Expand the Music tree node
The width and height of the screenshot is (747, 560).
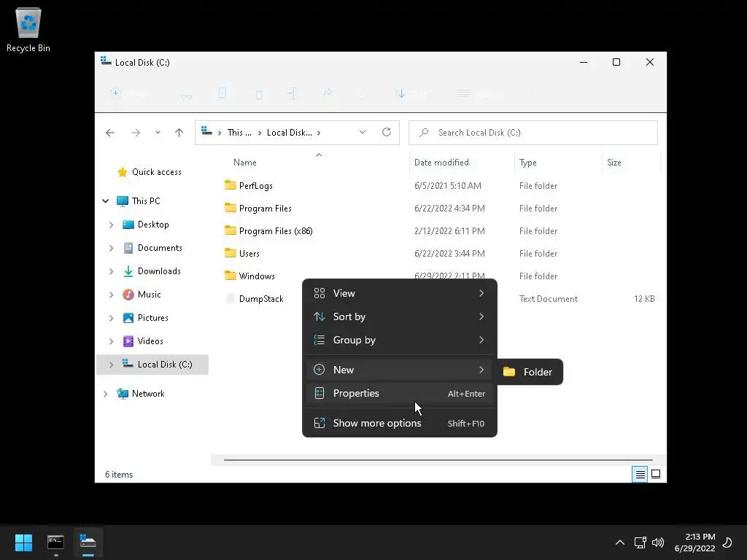[111, 295]
